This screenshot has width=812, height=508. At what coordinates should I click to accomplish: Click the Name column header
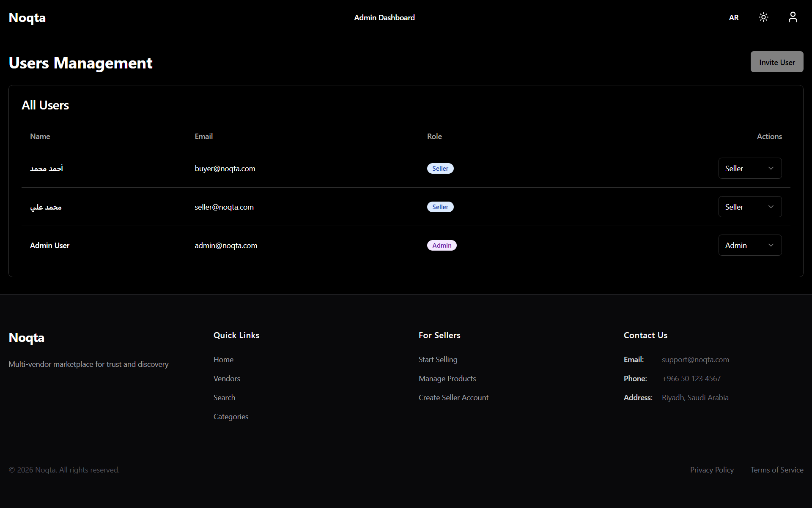(x=40, y=136)
